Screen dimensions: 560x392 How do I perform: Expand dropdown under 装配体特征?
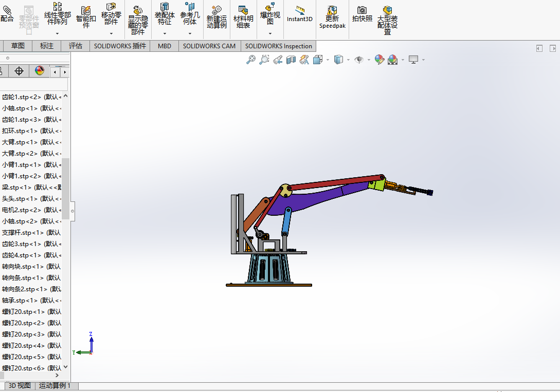(165, 33)
